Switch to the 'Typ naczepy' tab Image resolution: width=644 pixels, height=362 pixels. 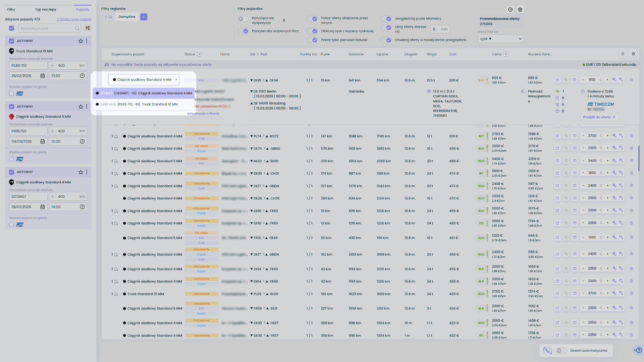tap(46, 9)
